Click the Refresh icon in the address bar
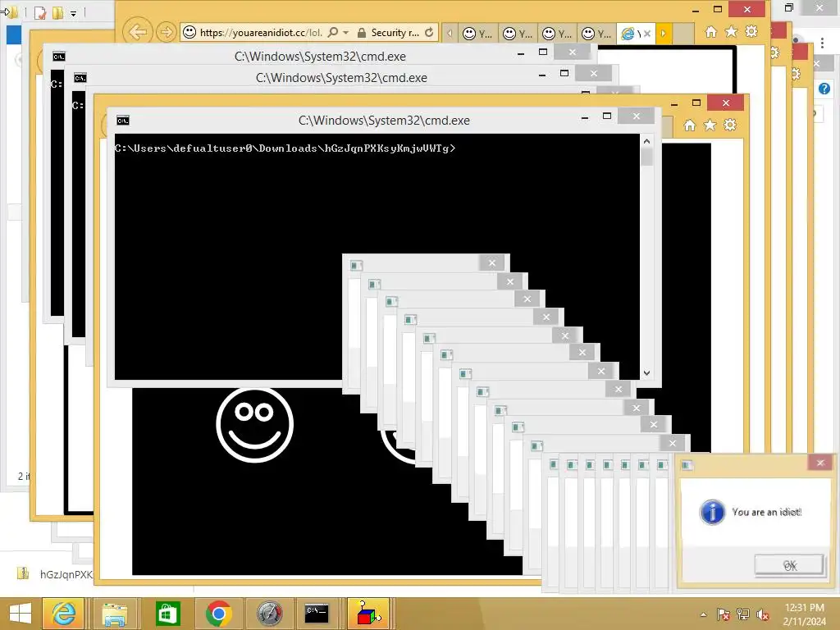 pyautogui.click(x=429, y=33)
